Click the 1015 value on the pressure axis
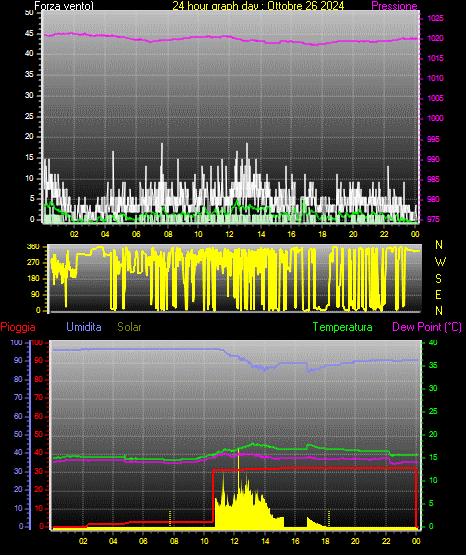Viewport: 466px width, 555px height. (x=435, y=58)
